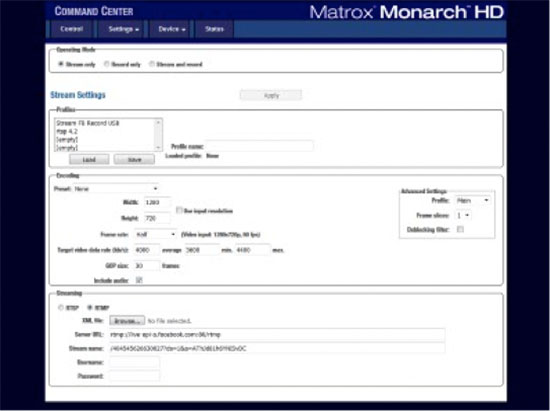Open the Frame rate dropdown
The width and height of the screenshot is (550, 411).
(155, 234)
